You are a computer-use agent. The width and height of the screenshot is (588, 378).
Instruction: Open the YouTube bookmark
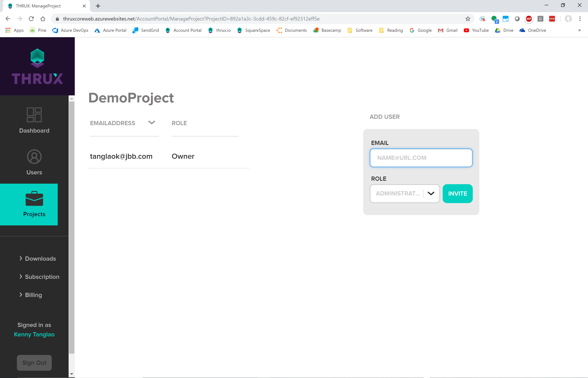(x=476, y=30)
